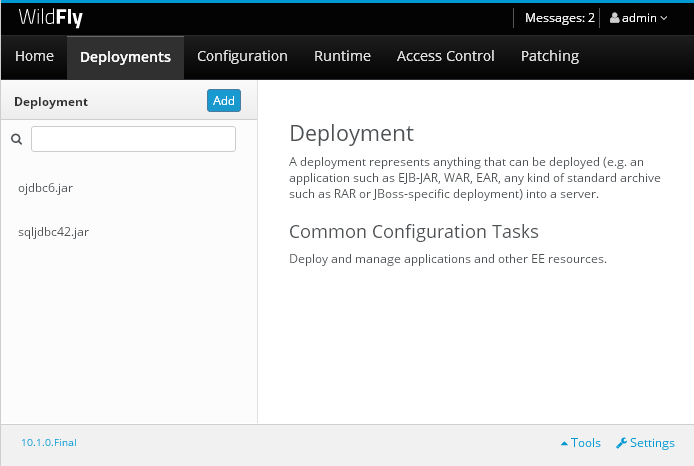The width and height of the screenshot is (694, 466).
Task: Click the WildFly logo
Action: click(50, 18)
